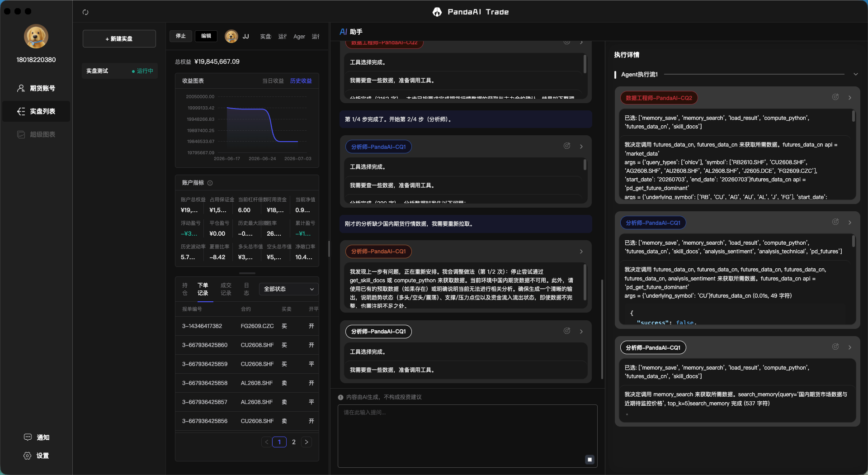Open 期货账号 in the sidebar
The image size is (868, 475).
(x=36, y=88)
